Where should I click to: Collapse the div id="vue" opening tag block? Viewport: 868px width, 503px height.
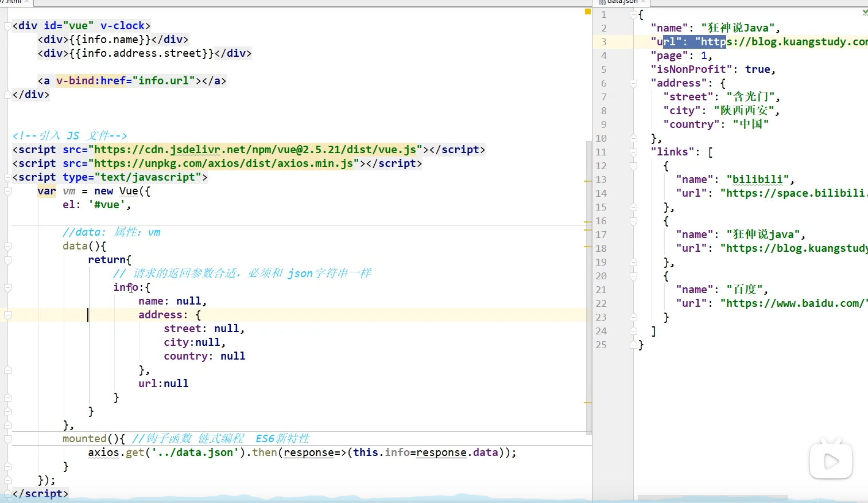click(7, 26)
